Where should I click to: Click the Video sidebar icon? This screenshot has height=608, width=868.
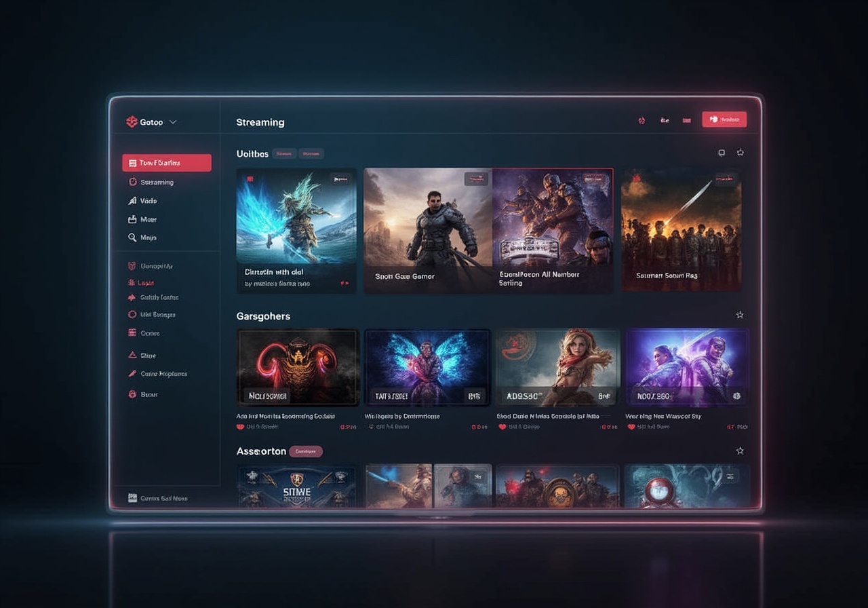133,201
